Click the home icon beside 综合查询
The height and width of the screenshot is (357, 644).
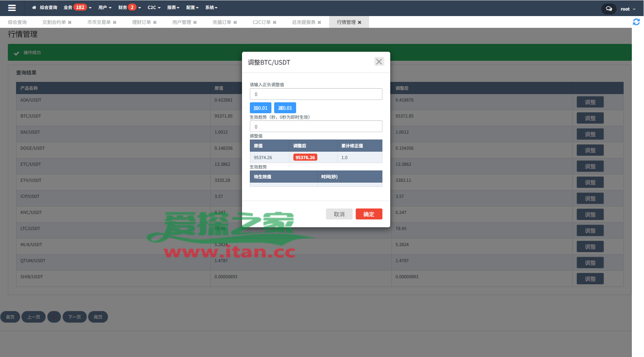34,7
